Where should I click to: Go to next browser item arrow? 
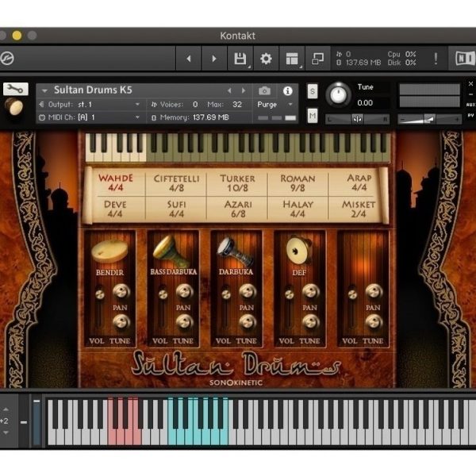(214, 58)
